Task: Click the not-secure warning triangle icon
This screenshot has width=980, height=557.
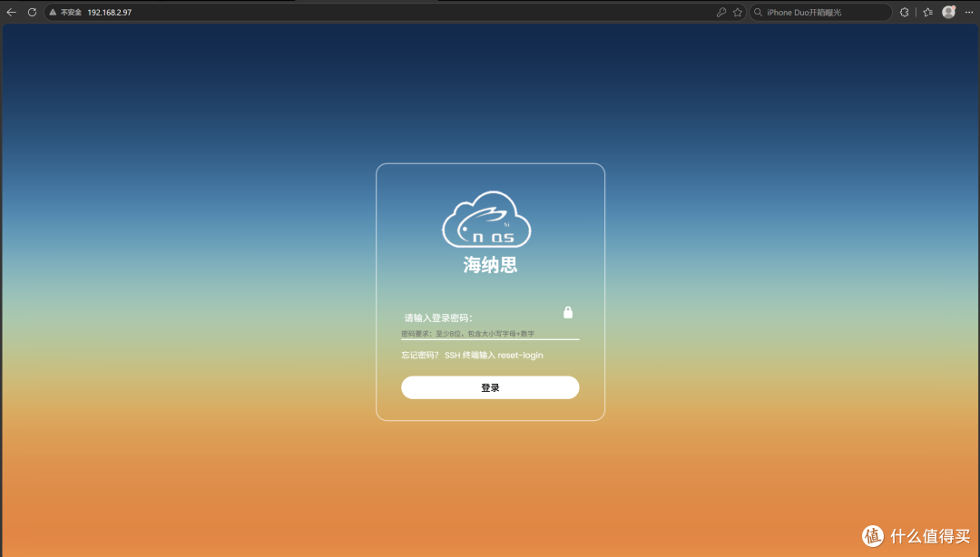Action: [53, 12]
